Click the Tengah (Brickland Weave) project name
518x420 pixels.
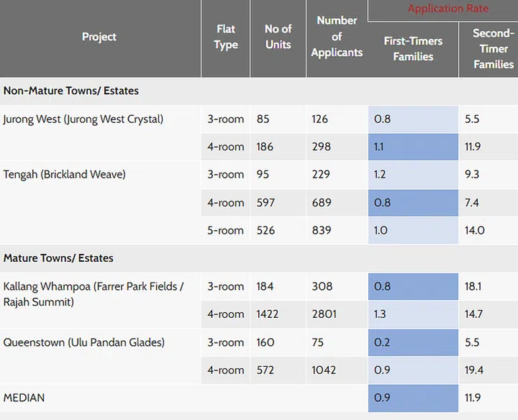tap(65, 174)
